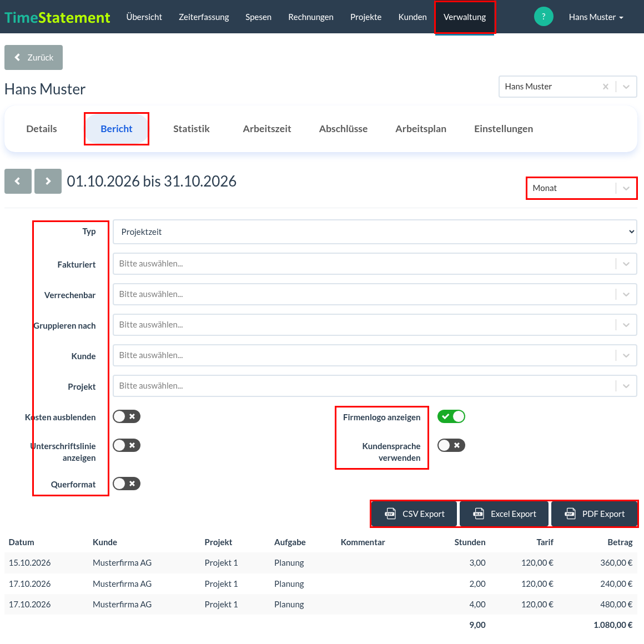Turn on the Querformat toggle
Viewport: 644px width, 644px height.
click(127, 484)
